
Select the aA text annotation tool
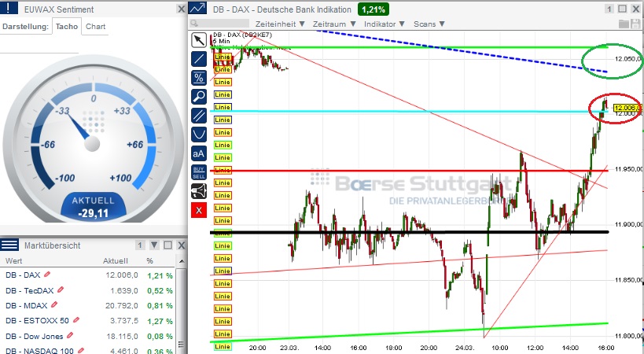pyautogui.click(x=199, y=153)
